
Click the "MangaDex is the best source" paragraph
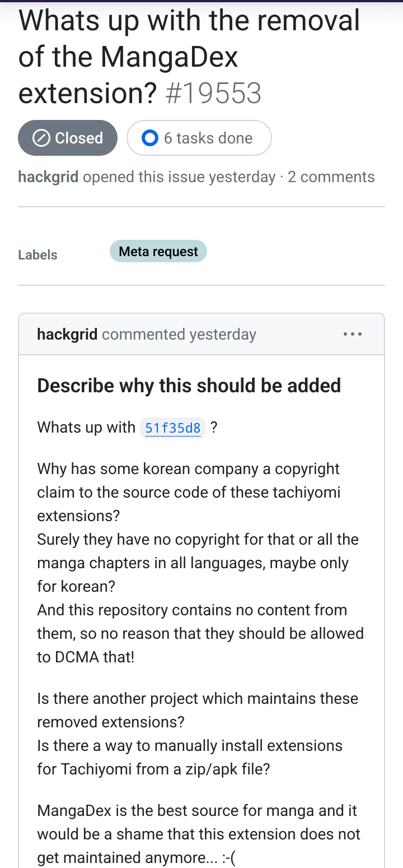[x=197, y=834]
